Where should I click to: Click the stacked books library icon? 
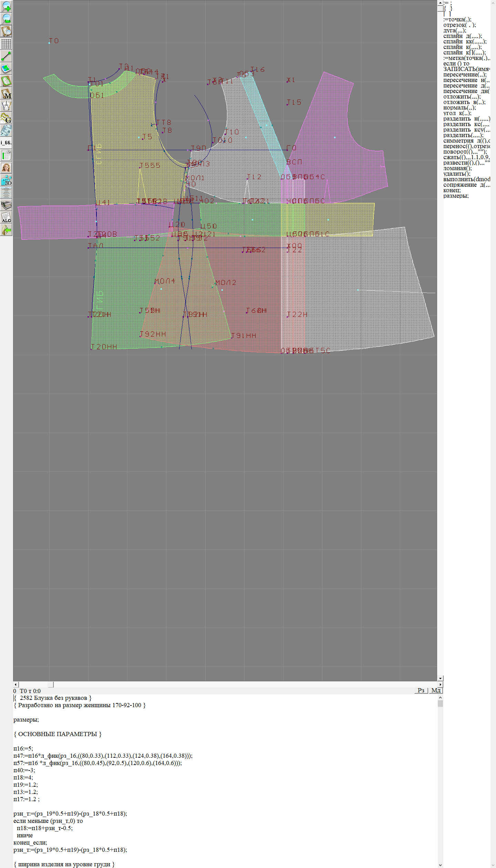(x=6, y=205)
